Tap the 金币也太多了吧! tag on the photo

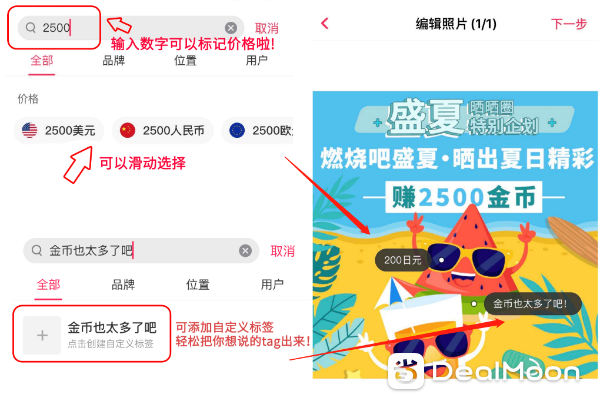(533, 304)
